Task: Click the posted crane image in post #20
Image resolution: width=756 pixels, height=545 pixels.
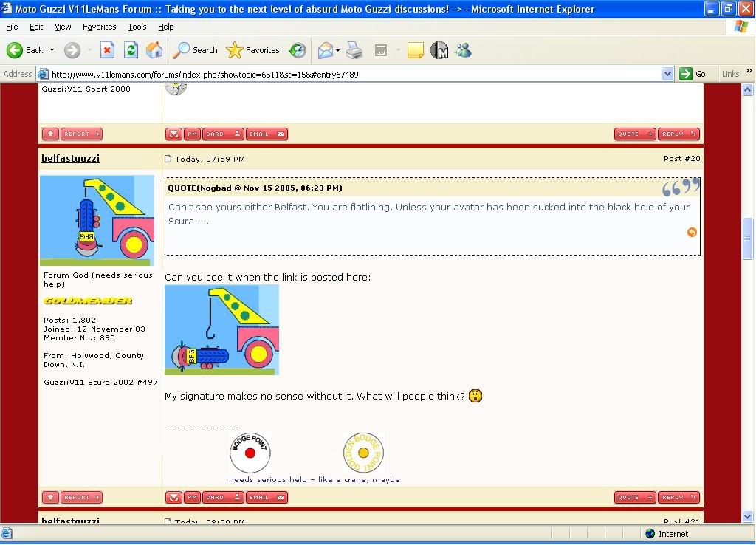Action: (221, 330)
